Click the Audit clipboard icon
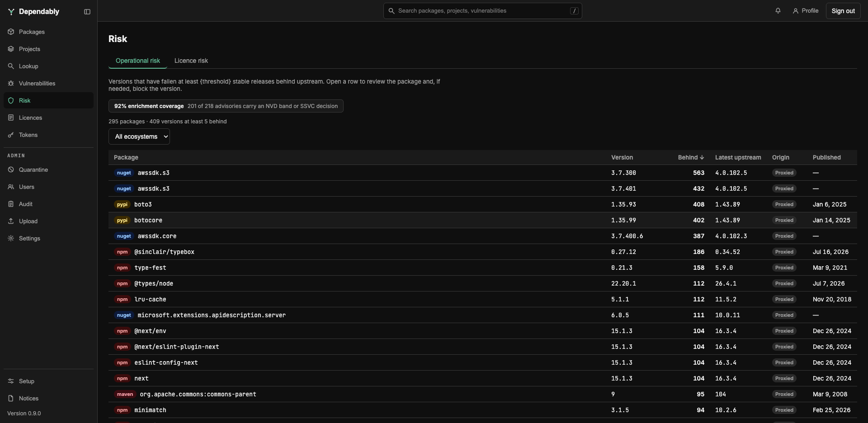Viewport: 868px width, 423px height. point(11,204)
